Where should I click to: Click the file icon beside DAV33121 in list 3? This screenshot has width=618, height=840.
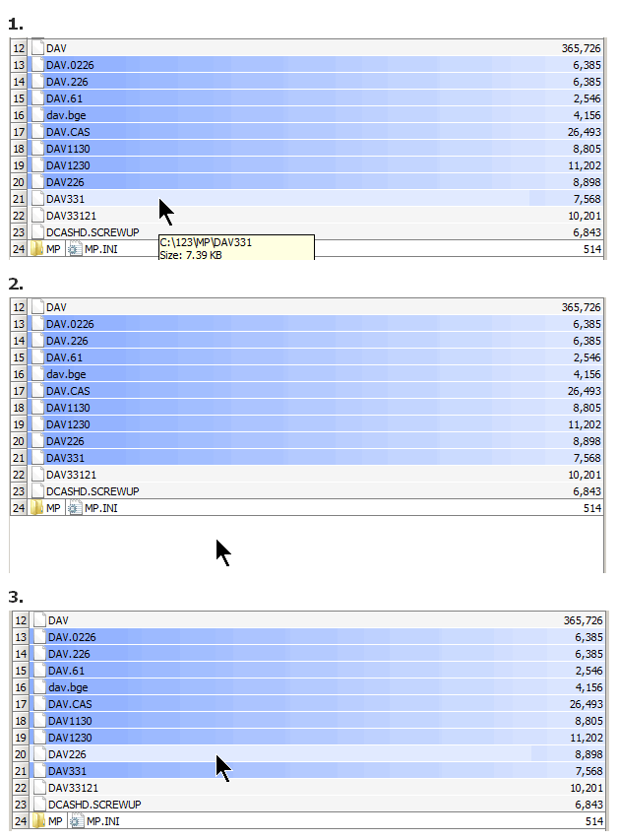(x=39, y=788)
